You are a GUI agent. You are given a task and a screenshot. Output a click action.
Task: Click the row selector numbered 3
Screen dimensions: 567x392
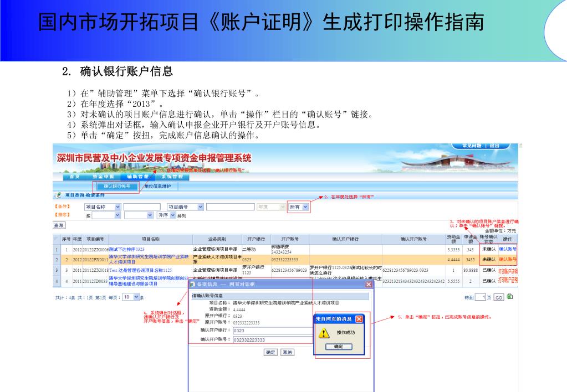coord(57,270)
